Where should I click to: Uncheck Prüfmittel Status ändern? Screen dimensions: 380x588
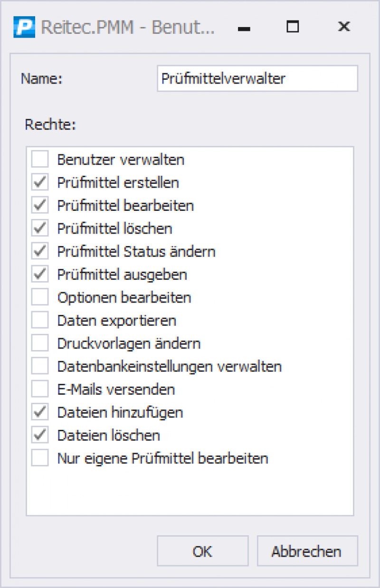[x=40, y=251]
